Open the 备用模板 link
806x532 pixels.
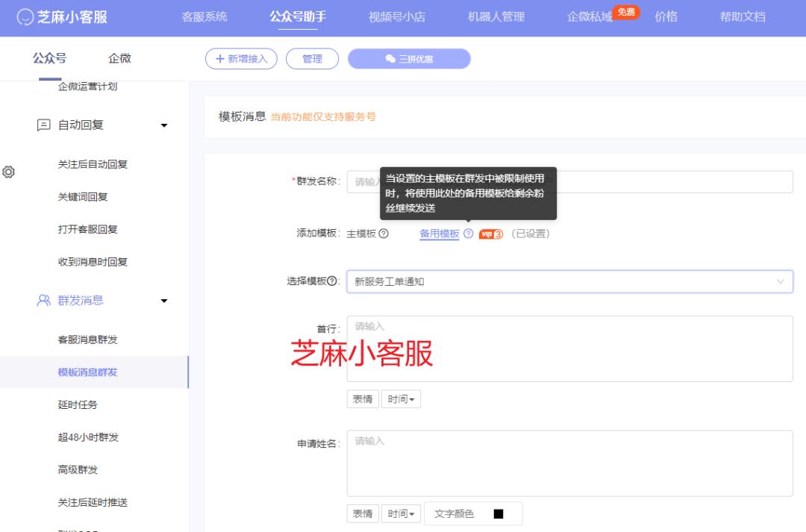click(439, 232)
